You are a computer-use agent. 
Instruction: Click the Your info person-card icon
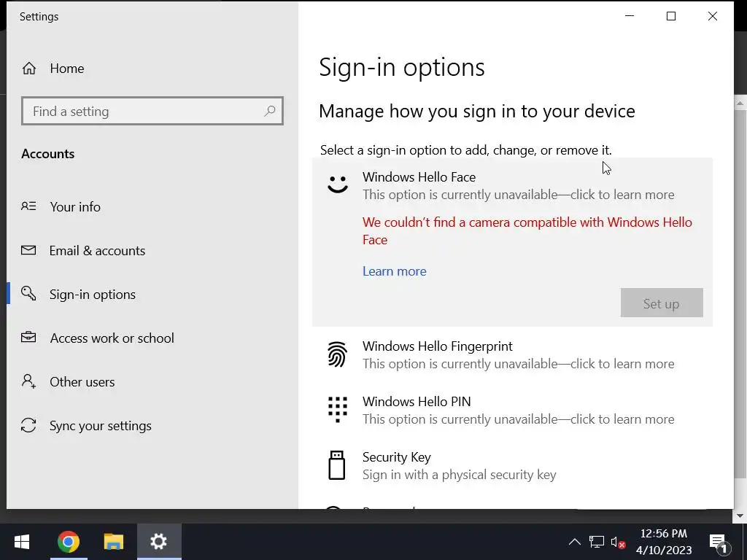[28, 206]
